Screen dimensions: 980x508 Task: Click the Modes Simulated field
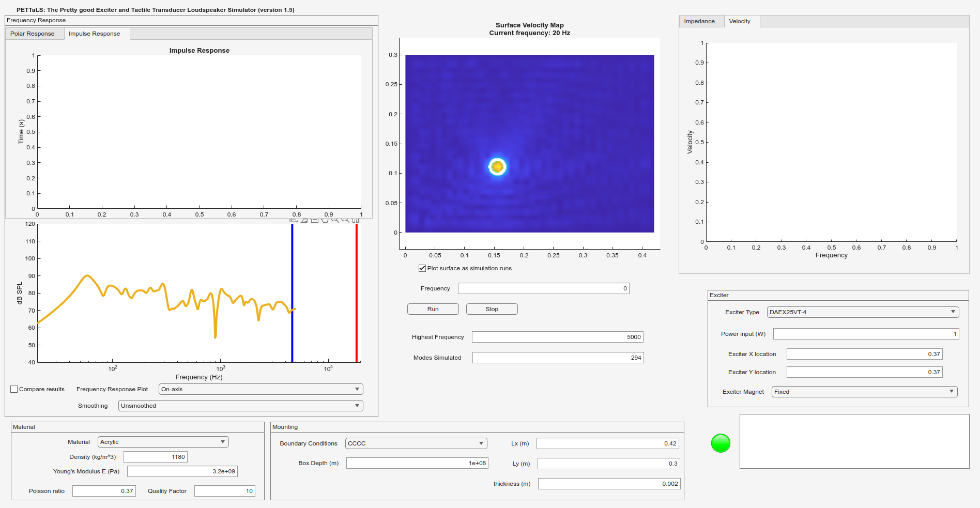click(558, 358)
